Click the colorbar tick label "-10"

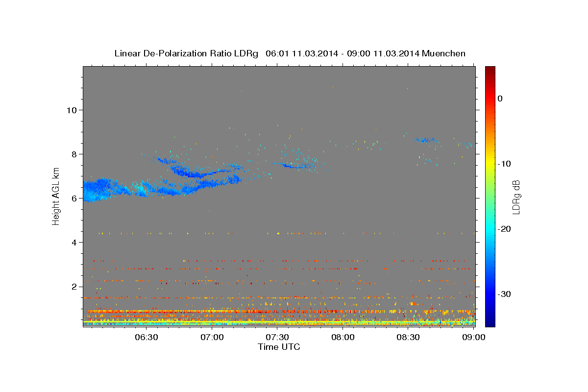pos(505,164)
